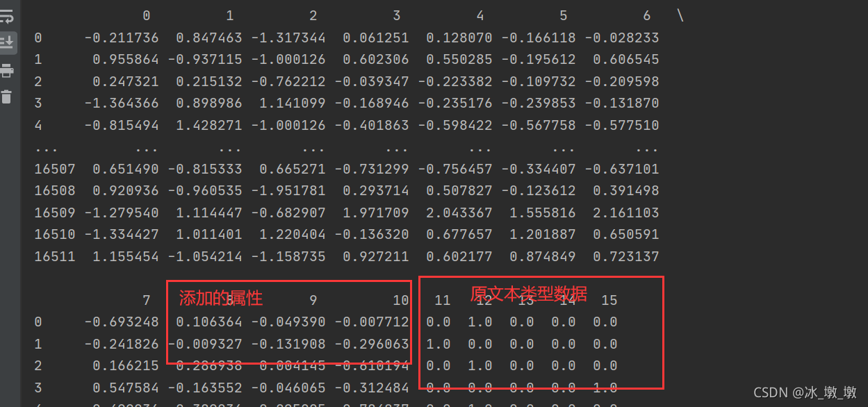Click the value 0.061251

(376, 38)
